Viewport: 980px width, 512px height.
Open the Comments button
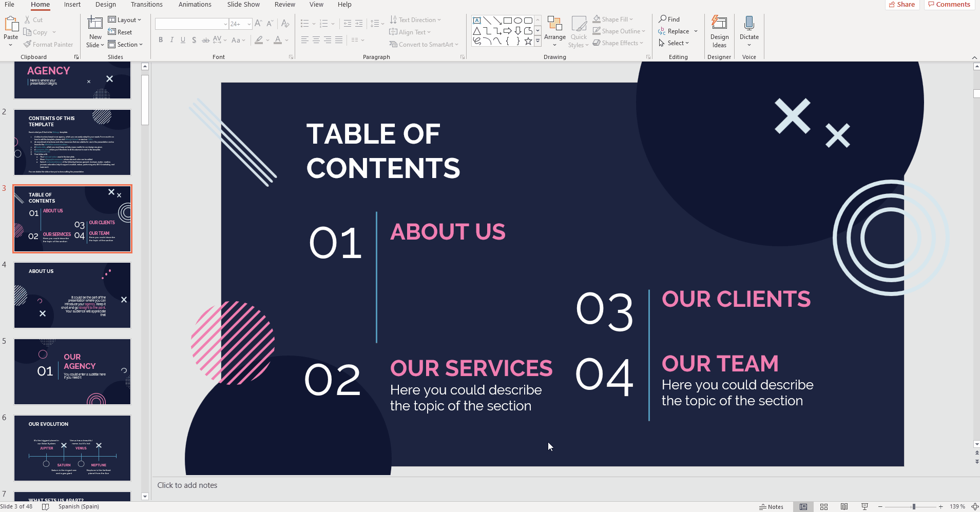click(x=949, y=5)
